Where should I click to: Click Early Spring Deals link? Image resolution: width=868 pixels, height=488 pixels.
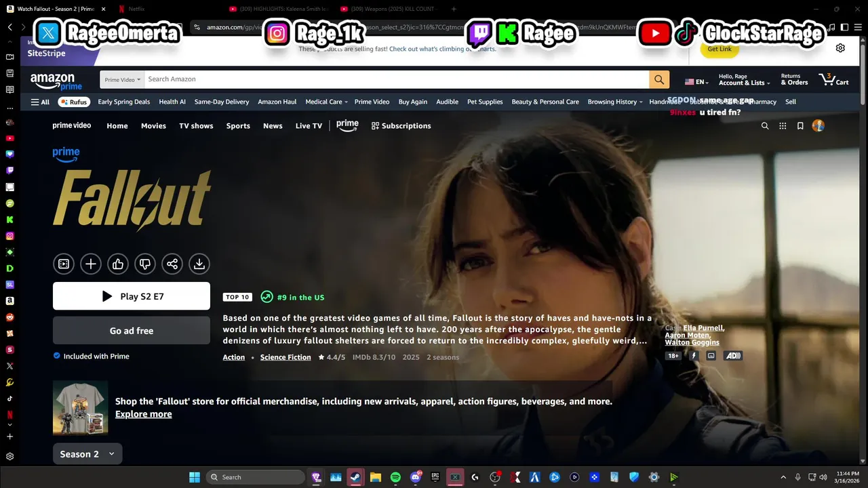(124, 102)
